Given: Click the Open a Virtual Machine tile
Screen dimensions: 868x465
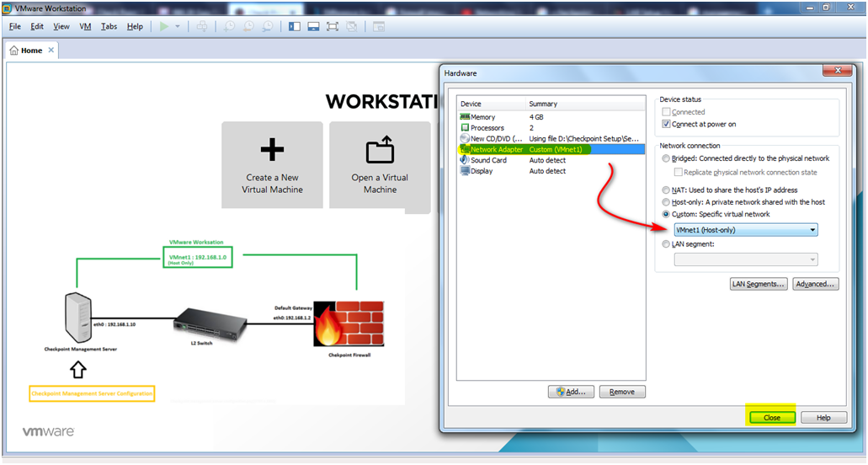Looking at the screenshot, I should pos(380,165).
